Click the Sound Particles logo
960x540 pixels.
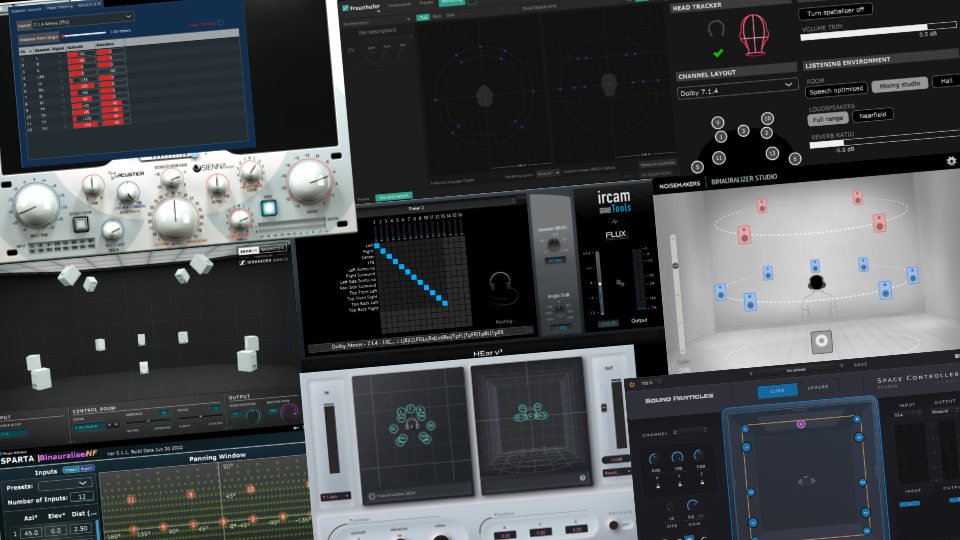(679, 399)
